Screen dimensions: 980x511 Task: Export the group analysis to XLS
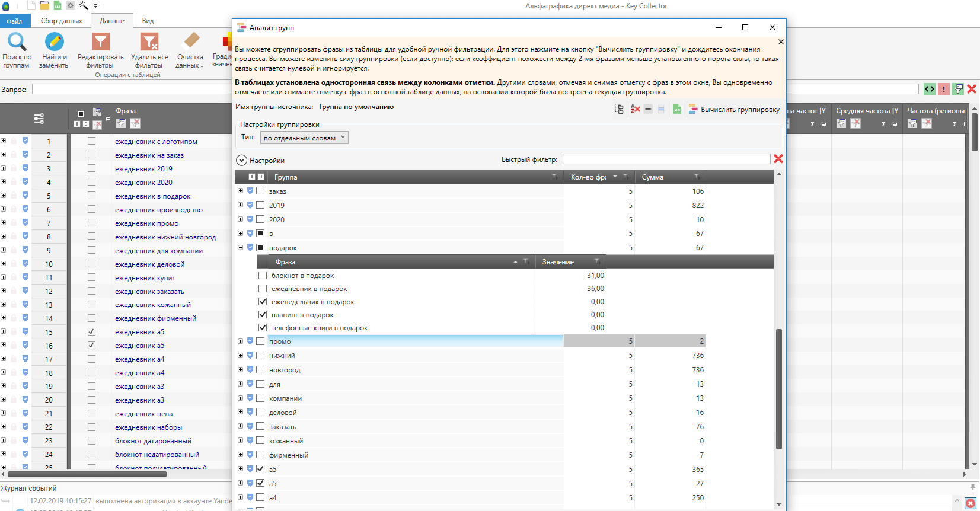click(677, 110)
